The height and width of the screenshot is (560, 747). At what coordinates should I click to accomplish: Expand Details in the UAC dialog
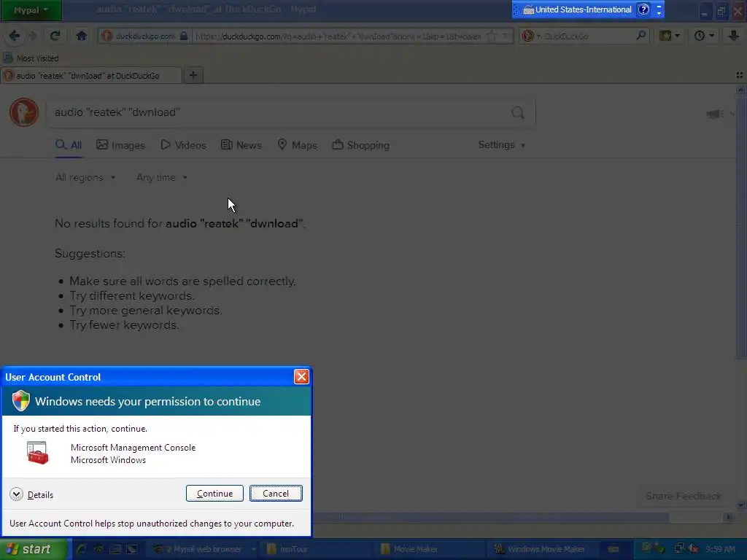31,494
